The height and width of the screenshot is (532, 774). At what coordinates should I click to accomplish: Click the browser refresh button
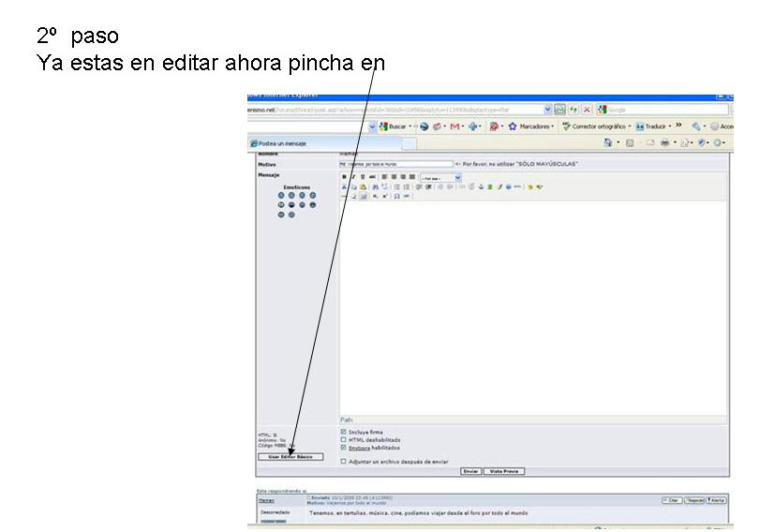pyautogui.click(x=573, y=110)
